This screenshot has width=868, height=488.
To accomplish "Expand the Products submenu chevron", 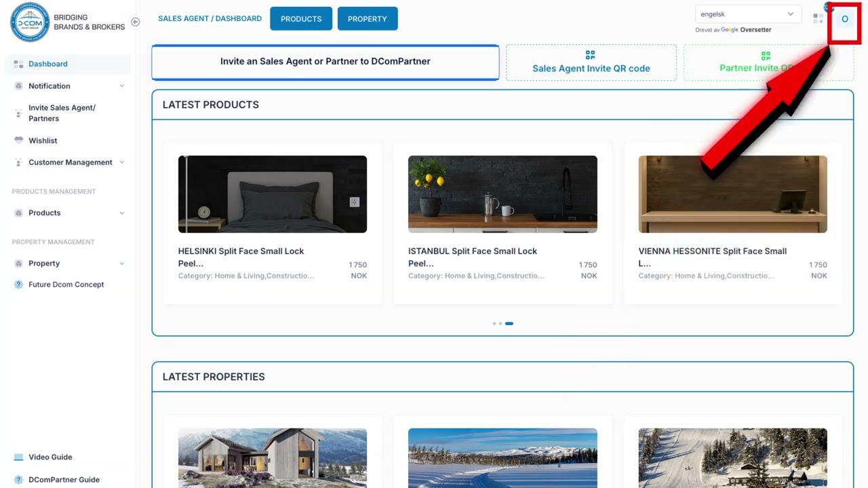I will click(122, 213).
